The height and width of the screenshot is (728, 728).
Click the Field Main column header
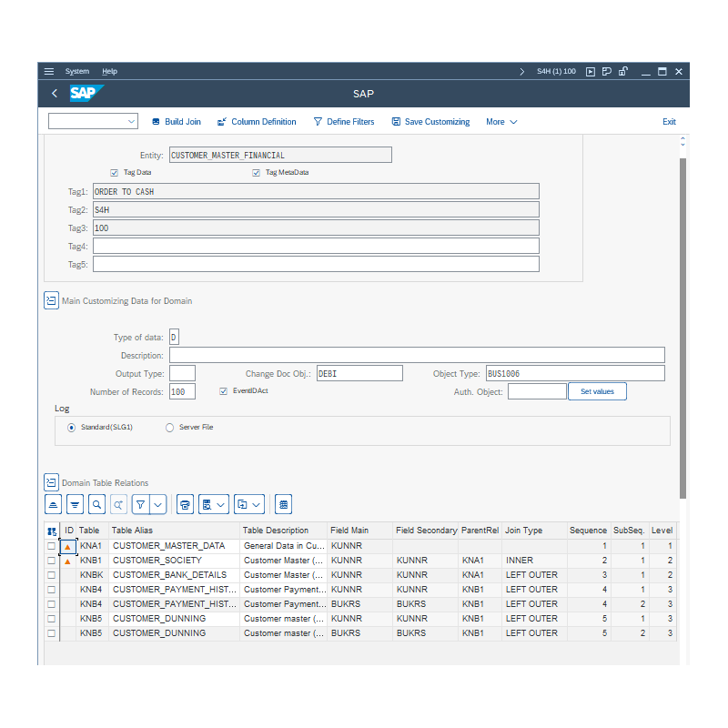[359, 531]
